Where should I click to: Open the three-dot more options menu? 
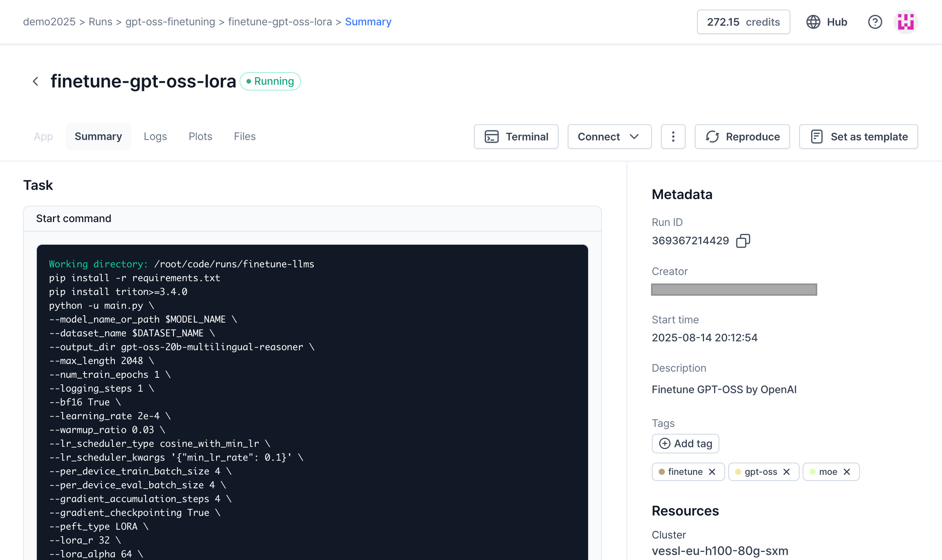673,137
